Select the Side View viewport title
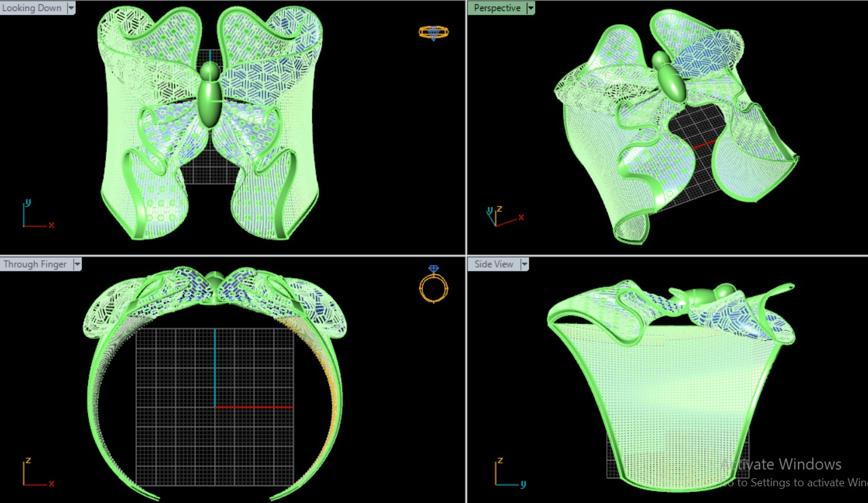 point(494,265)
